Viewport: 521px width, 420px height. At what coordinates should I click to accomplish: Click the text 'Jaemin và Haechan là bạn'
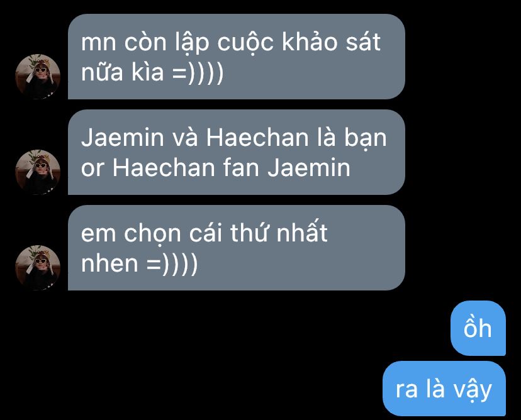(x=234, y=138)
